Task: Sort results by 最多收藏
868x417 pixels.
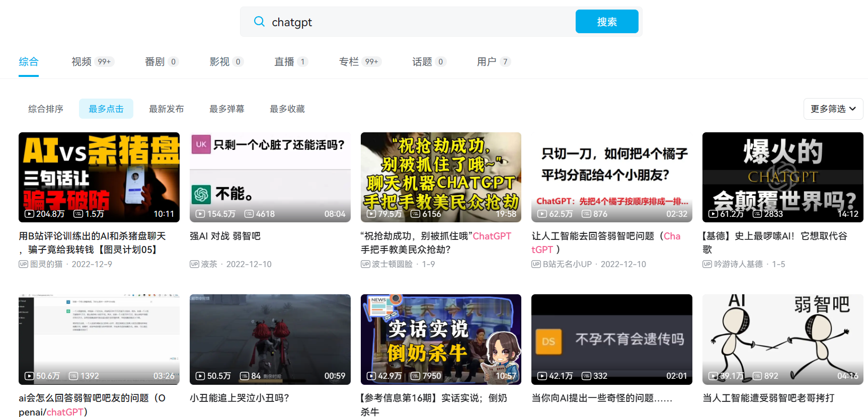Action: coord(287,109)
